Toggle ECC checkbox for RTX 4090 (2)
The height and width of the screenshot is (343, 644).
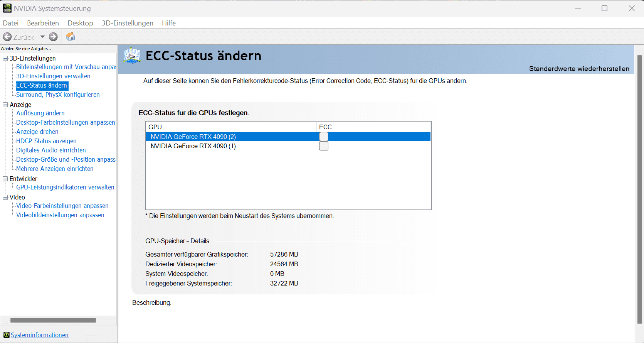[324, 137]
